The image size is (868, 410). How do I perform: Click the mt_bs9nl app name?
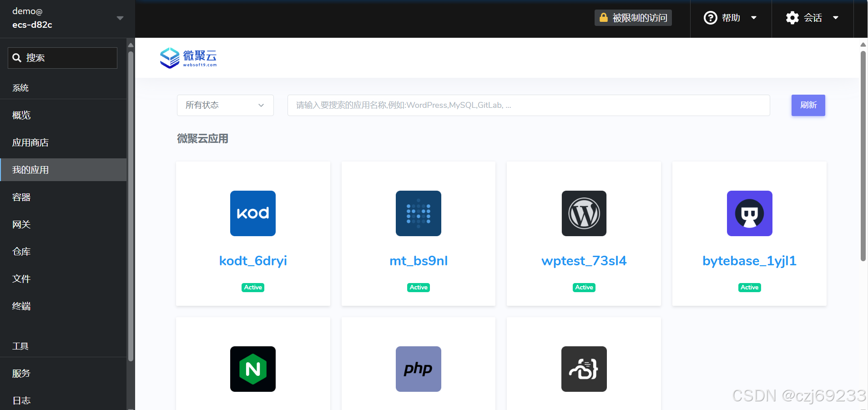[x=419, y=261]
